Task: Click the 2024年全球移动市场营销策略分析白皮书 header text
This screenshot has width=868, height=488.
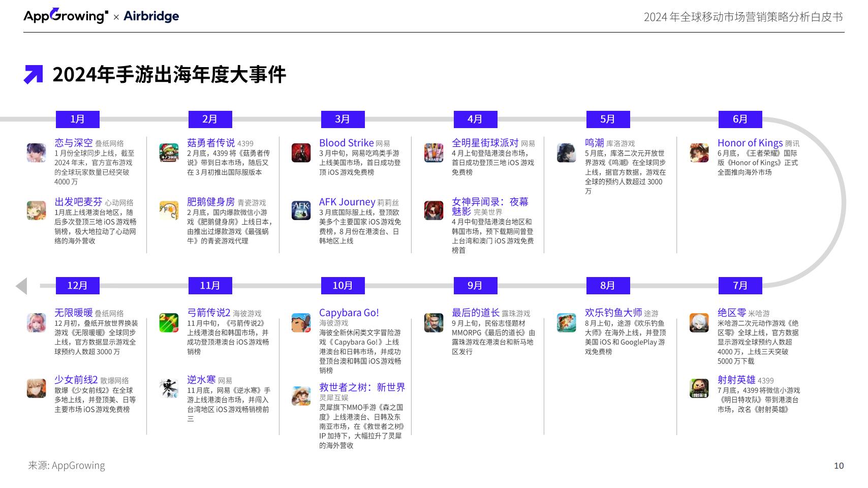Action: coord(743,17)
